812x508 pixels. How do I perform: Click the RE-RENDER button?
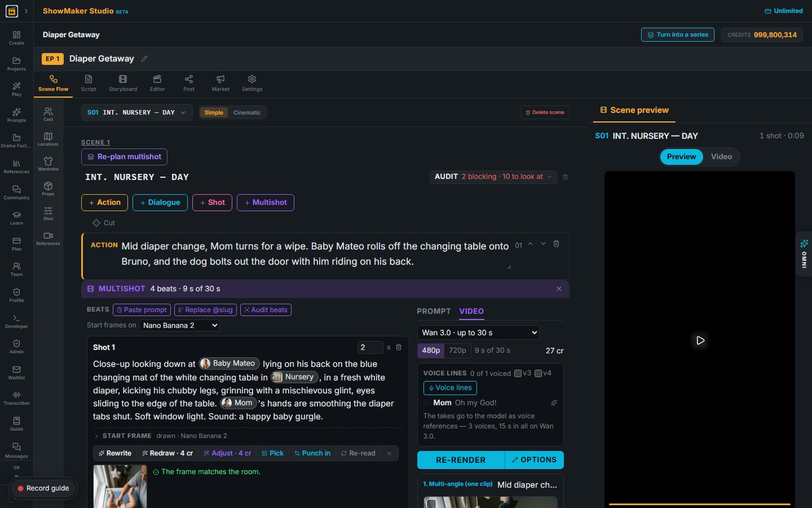461,460
